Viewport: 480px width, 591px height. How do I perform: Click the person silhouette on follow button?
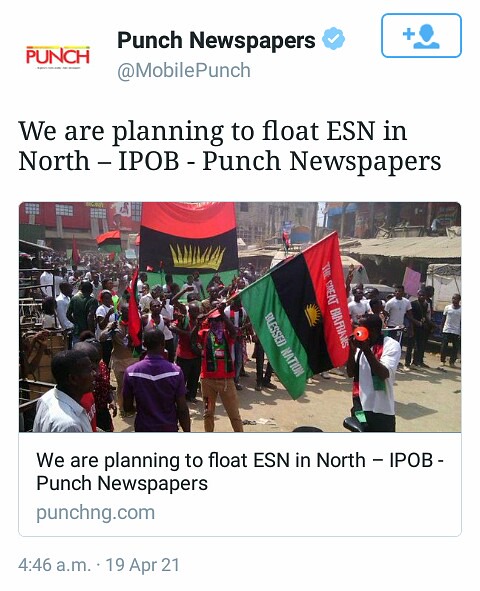point(426,37)
